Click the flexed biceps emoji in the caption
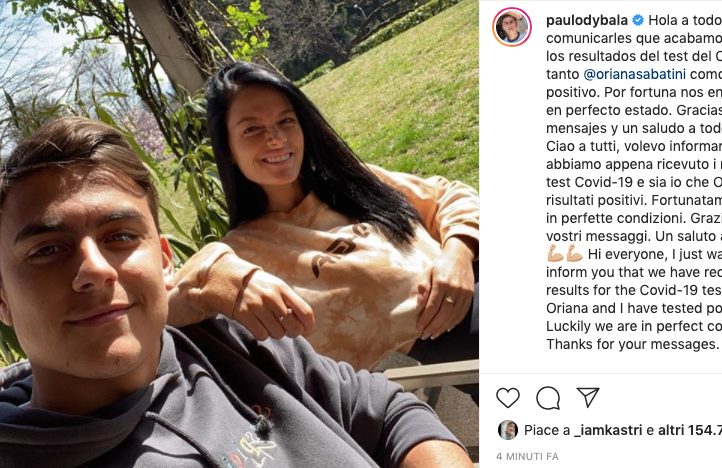This screenshot has width=722, height=468. tap(565, 254)
